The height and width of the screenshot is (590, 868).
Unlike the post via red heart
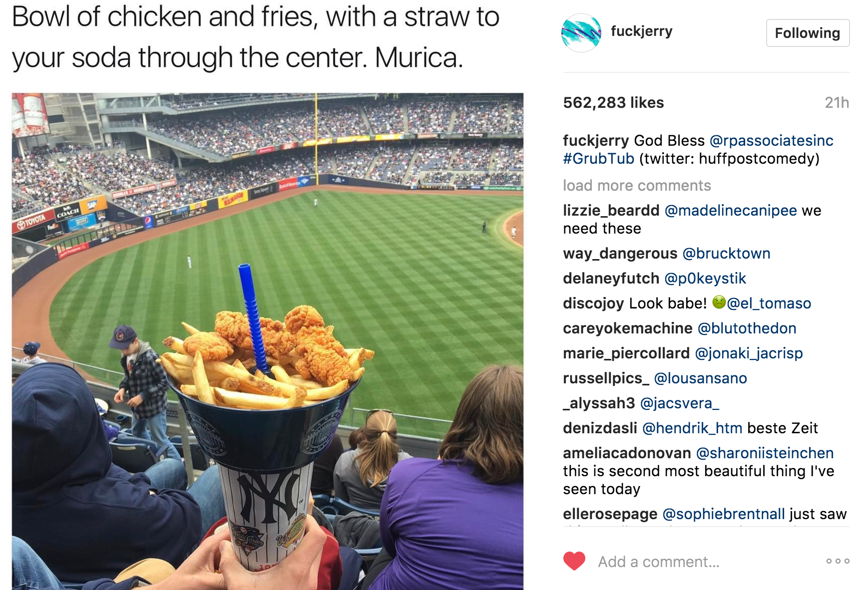coord(574,561)
